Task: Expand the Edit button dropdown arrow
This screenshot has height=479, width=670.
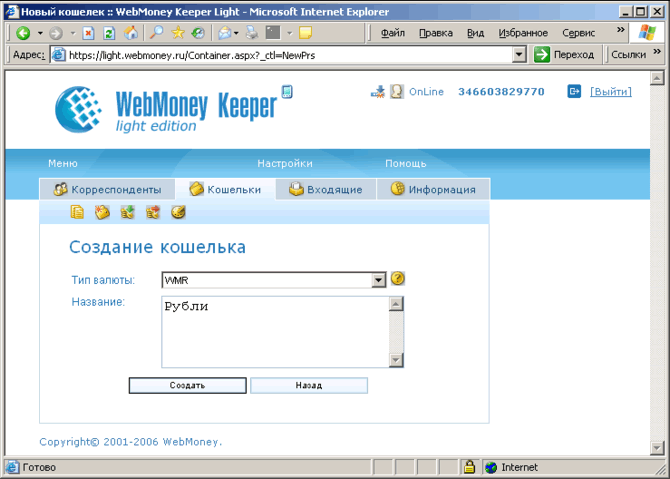Action: (x=289, y=33)
